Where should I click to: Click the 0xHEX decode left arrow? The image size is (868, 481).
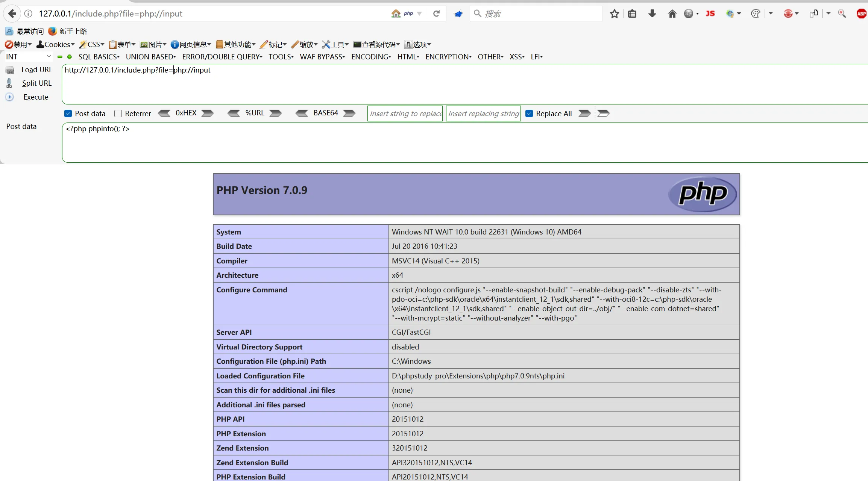[164, 113]
